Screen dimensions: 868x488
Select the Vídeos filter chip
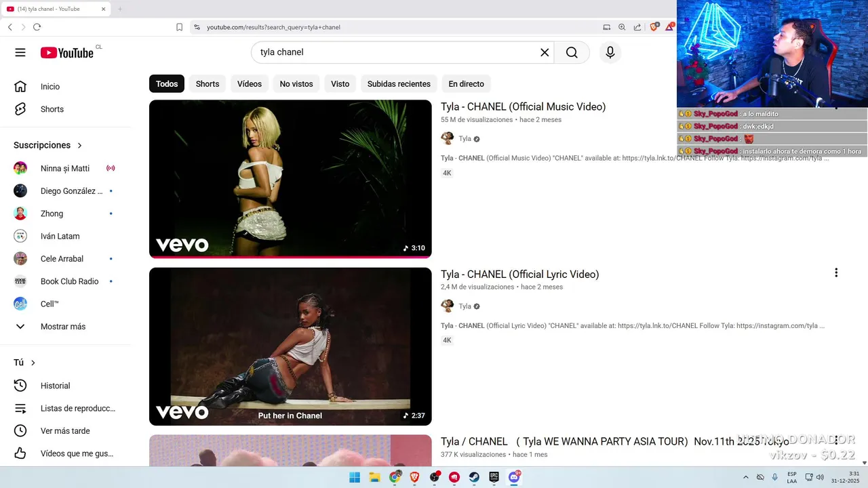[x=250, y=84]
